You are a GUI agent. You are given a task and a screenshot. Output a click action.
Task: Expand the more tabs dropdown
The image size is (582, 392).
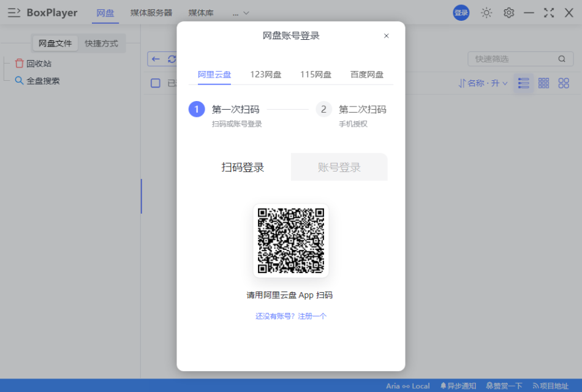(x=241, y=13)
